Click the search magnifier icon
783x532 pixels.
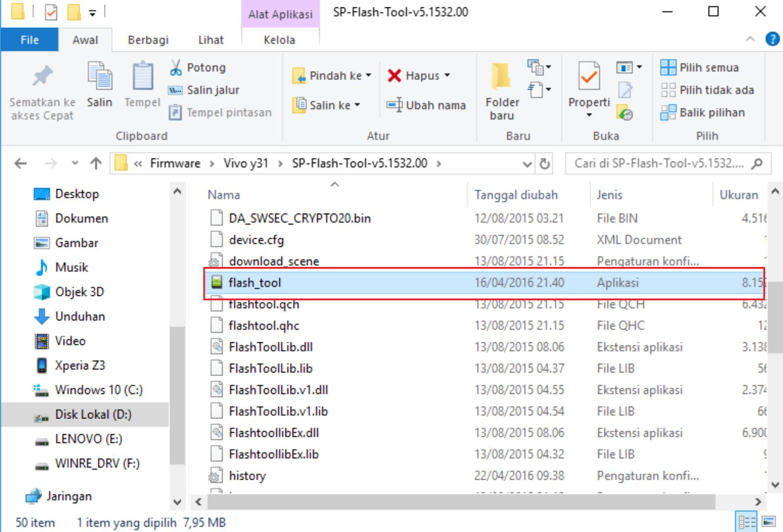757,163
